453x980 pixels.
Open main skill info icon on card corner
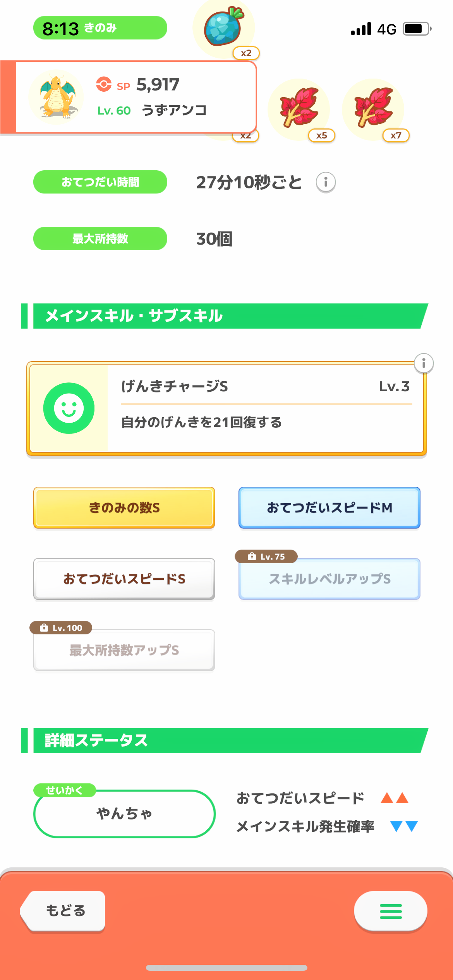click(424, 363)
